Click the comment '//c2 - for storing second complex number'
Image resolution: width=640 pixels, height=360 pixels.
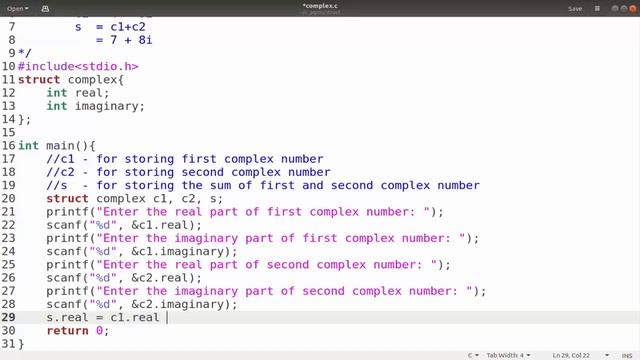pyautogui.click(x=188, y=172)
